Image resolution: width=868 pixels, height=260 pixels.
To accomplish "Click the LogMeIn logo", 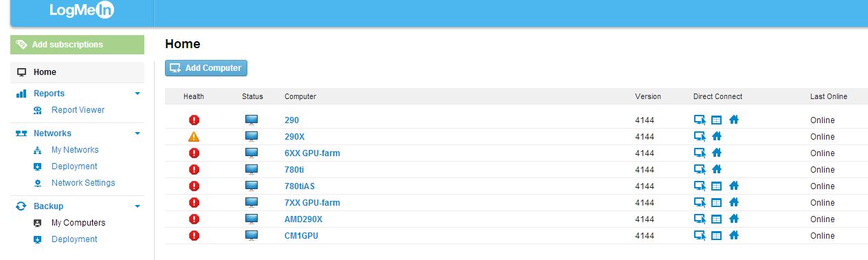I will 82,10.
